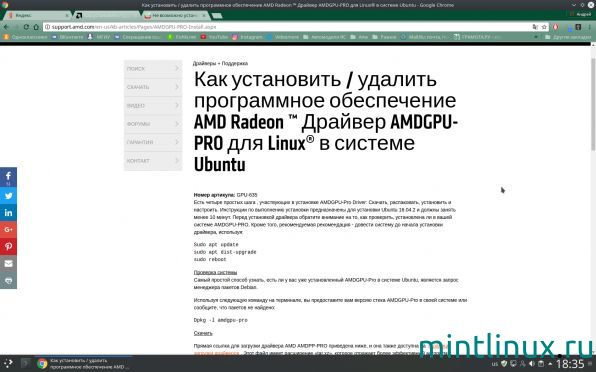Switch to the AMD logo tab

(x=106, y=15)
